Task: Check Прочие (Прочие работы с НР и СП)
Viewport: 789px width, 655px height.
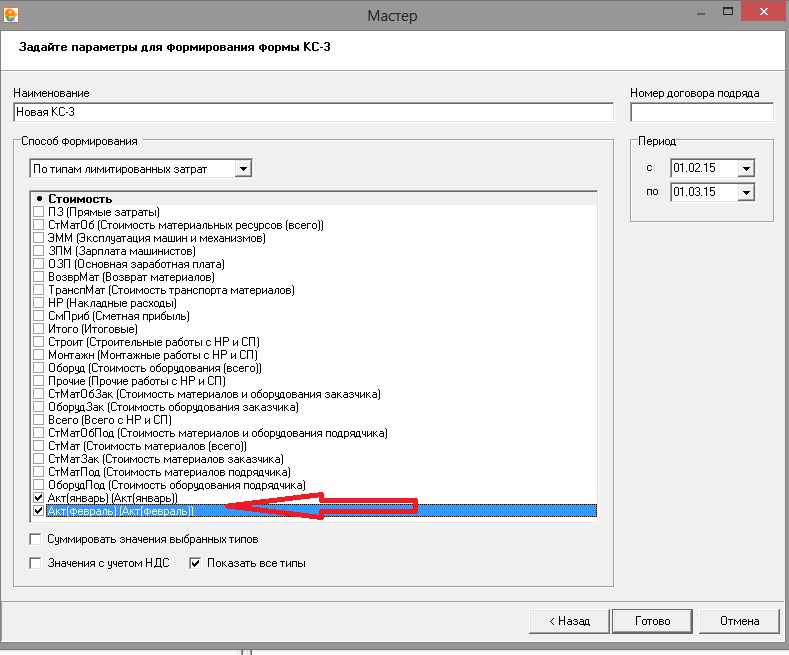Action: 39,381
